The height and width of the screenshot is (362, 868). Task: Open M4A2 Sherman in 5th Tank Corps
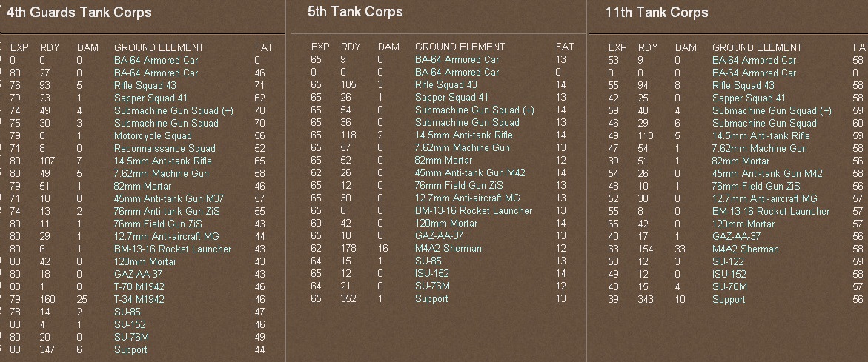coord(448,249)
